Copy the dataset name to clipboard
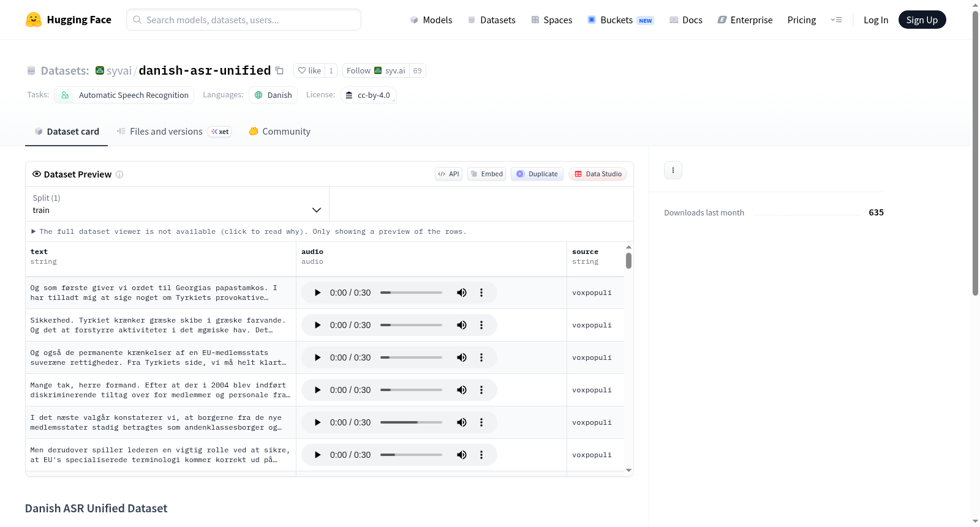This screenshot has width=980, height=527. 279,70
